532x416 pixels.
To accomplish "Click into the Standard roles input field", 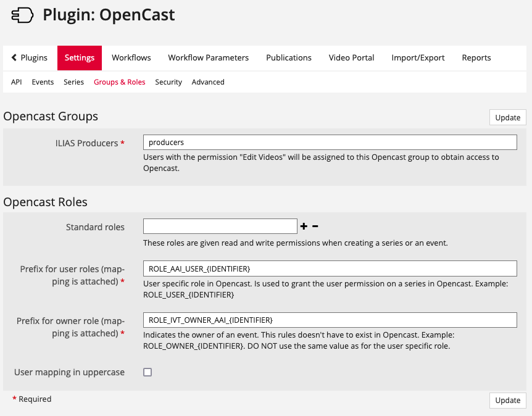I will pos(220,227).
